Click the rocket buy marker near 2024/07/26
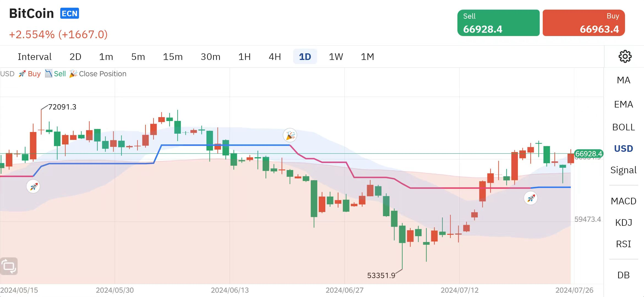644x297 pixels. (531, 198)
